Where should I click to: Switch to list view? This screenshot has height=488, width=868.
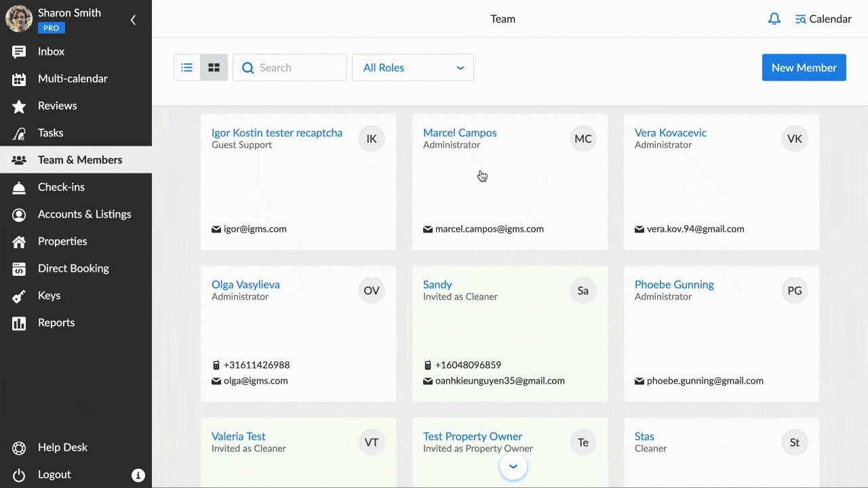coord(187,68)
